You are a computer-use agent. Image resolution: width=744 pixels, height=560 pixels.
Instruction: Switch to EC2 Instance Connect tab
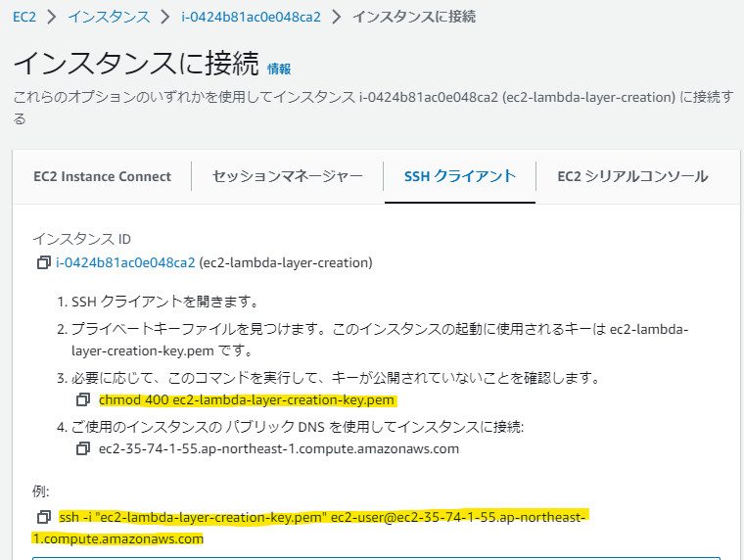(x=102, y=176)
